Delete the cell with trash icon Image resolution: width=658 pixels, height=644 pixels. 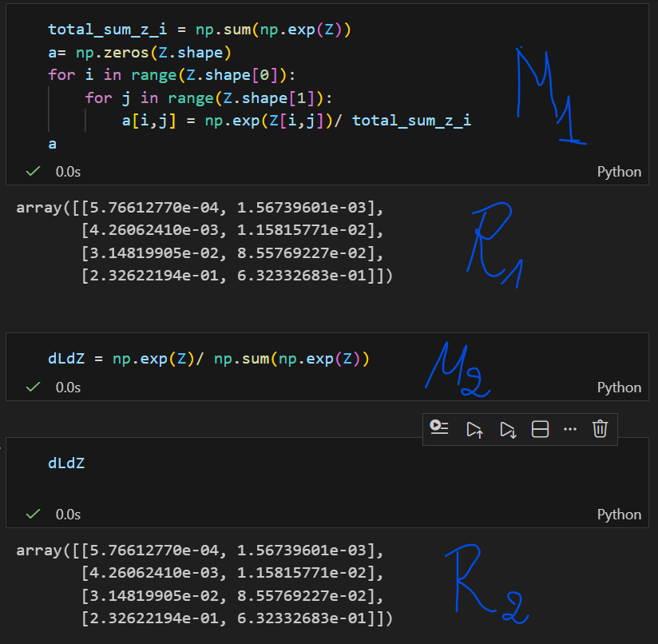[600, 428]
